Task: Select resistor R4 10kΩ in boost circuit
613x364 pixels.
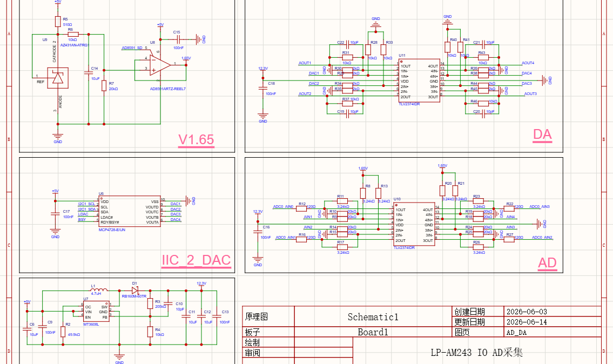Action: pos(150,332)
